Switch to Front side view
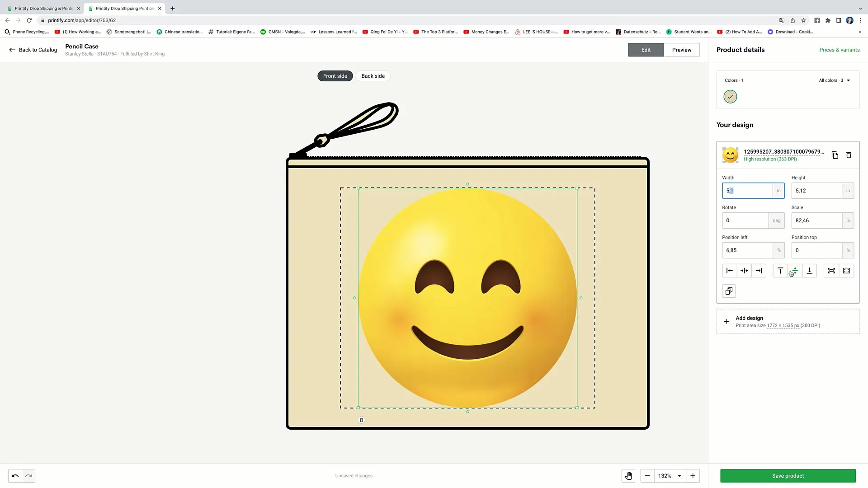Image resolution: width=868 pixels, height=488 pixels. coord(335,75)
